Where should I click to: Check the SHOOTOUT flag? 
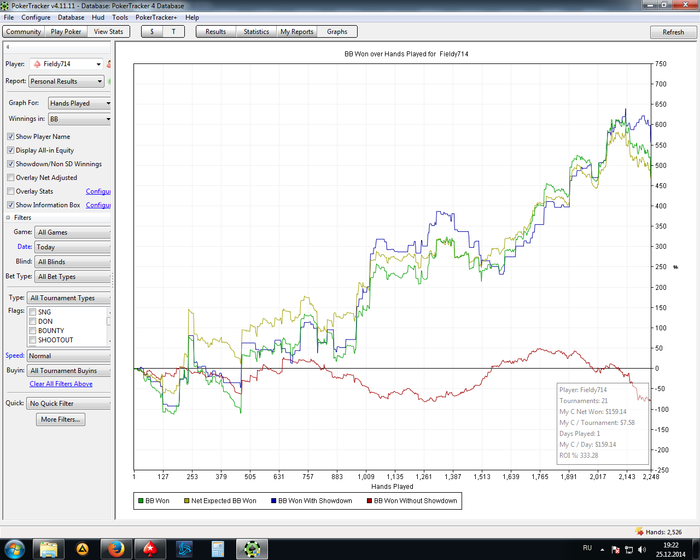[33, 340]
